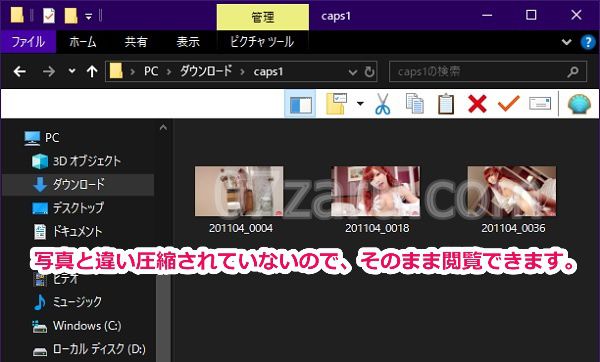Open the 共有 ribbon tab
This screenshot has height=362, width=600.
136,41
